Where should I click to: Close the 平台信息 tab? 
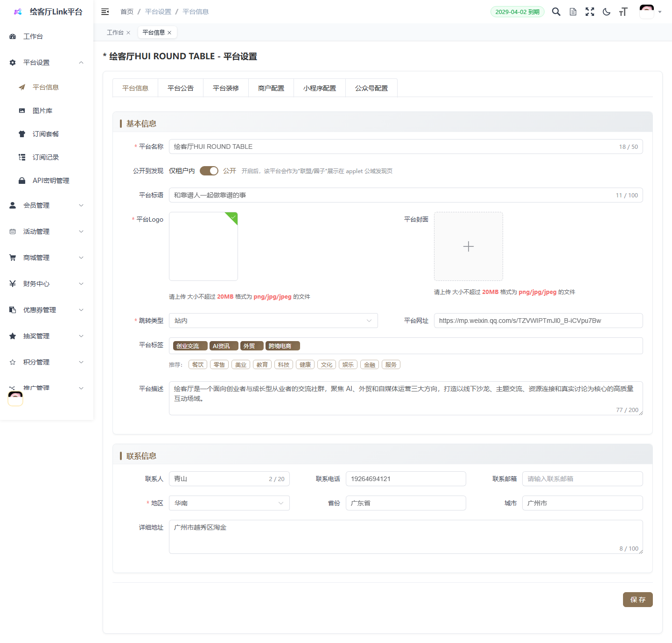tap(169, 33)
